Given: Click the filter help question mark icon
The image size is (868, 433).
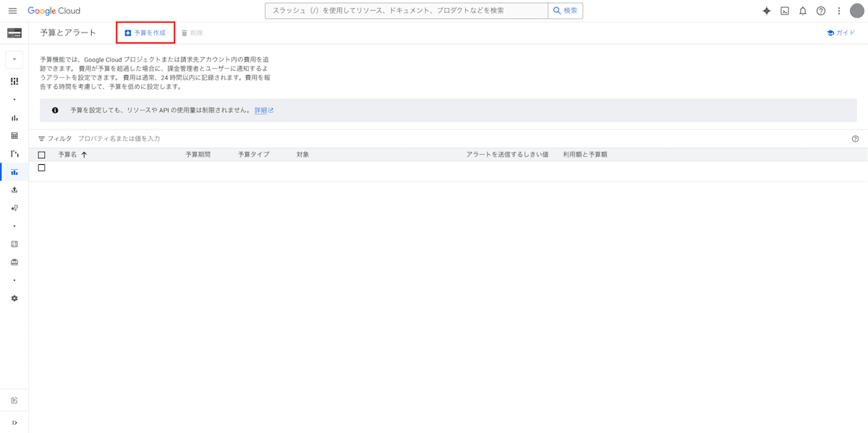Looking at the screenshot, I should pyautogui.click(x=856, y=139).
